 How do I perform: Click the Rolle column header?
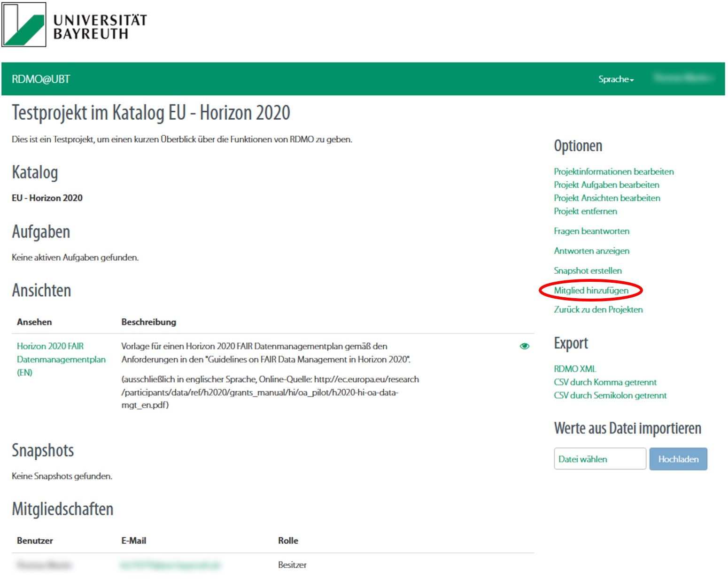click(288, 541)
